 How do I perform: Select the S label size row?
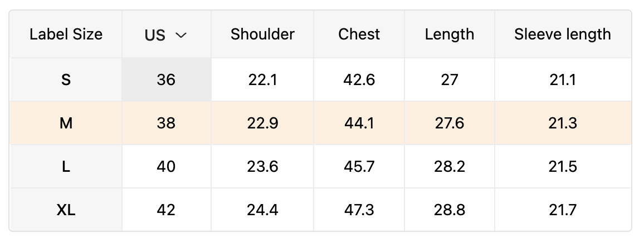pos(66,80)
